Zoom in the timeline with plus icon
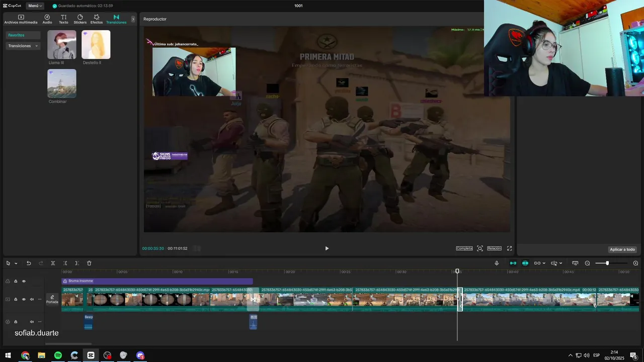Viewport: 644px width, 362px height. coord(635,263)
